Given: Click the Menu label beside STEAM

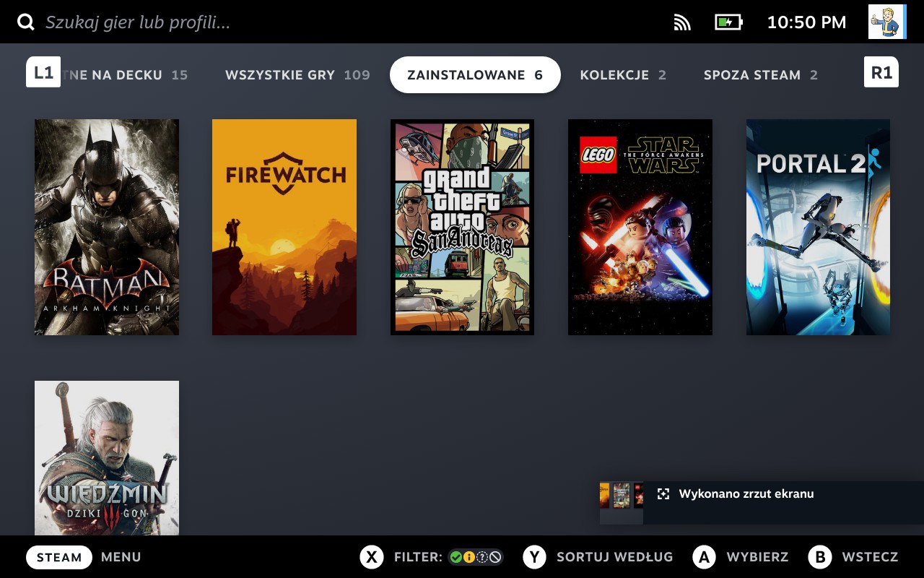Looking at the screenshot, I should (x=121, y=557).
